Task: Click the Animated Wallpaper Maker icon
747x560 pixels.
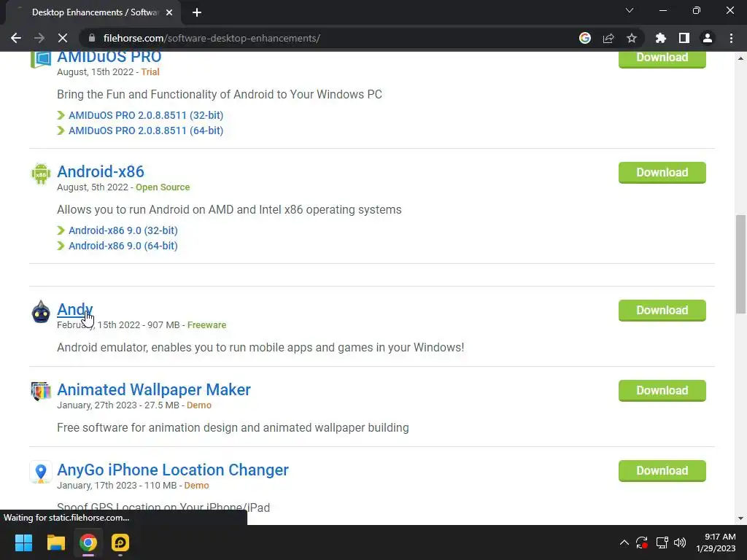Action: pyautogui.click(x=41, y=392)
